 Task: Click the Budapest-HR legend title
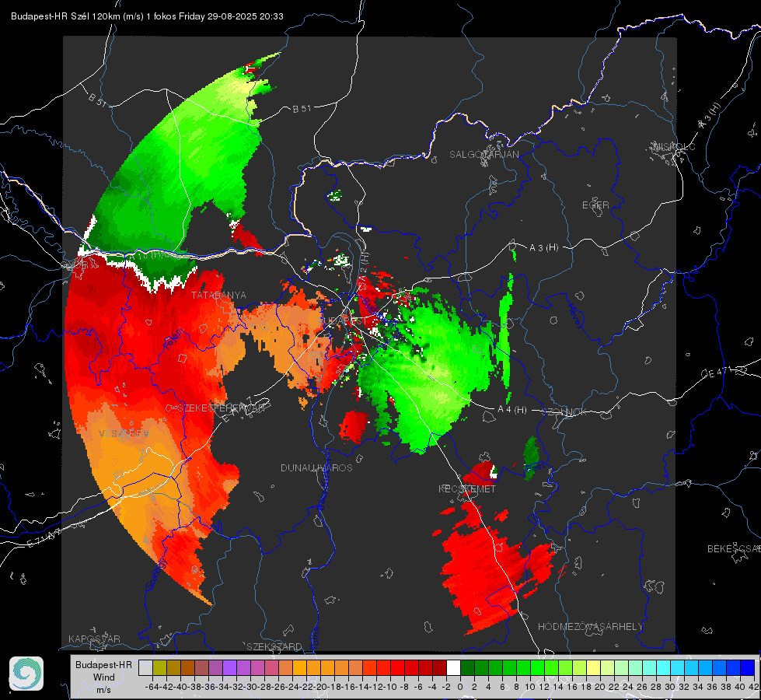point(103,664)
